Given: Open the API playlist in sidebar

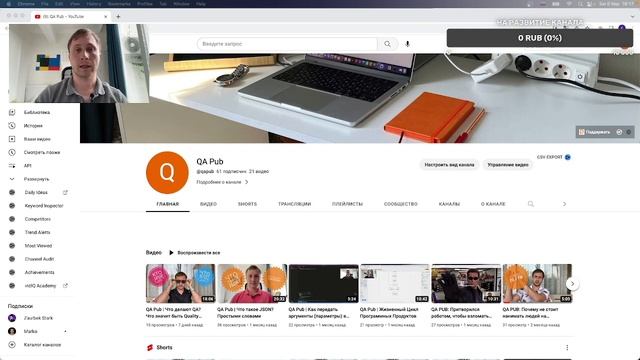Looking at the screenshot, I should 27,166.
